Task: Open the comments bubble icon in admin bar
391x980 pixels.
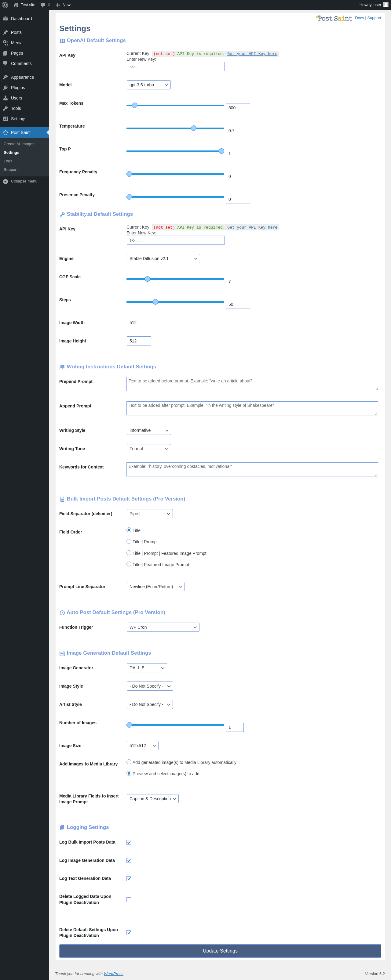Action: (x=43, y=5)
